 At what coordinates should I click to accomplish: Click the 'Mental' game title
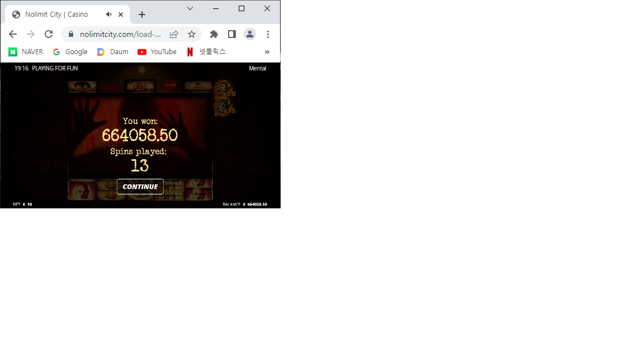[x=258, y=68]
